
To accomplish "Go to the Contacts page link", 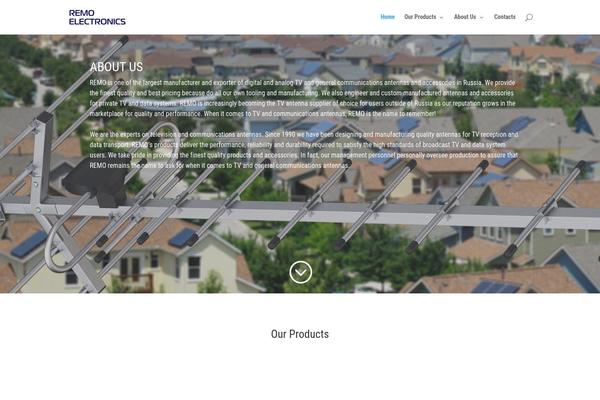I will click(504, 17).
